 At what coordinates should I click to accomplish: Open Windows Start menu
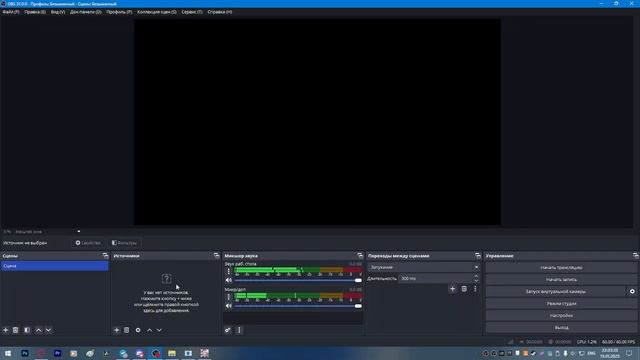(x=8, y=353)
